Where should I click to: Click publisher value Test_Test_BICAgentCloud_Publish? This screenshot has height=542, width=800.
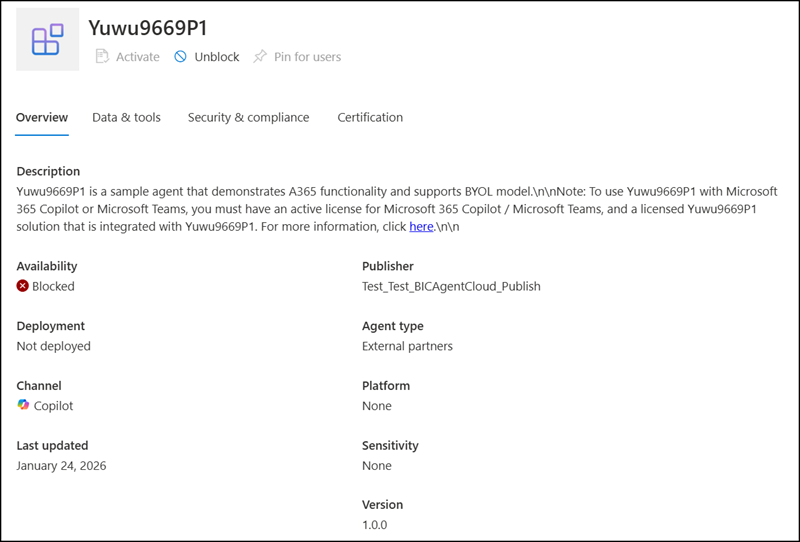pos(451,286)
